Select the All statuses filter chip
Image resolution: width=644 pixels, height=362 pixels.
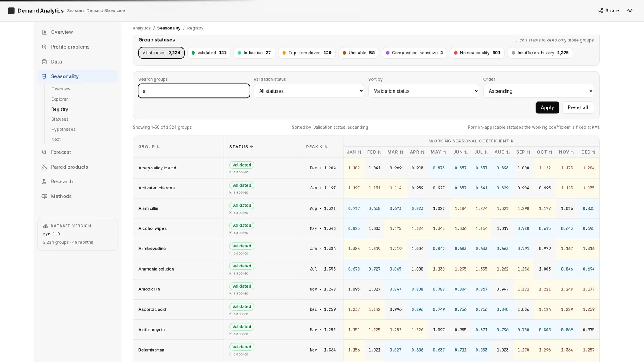pos(161,53)
